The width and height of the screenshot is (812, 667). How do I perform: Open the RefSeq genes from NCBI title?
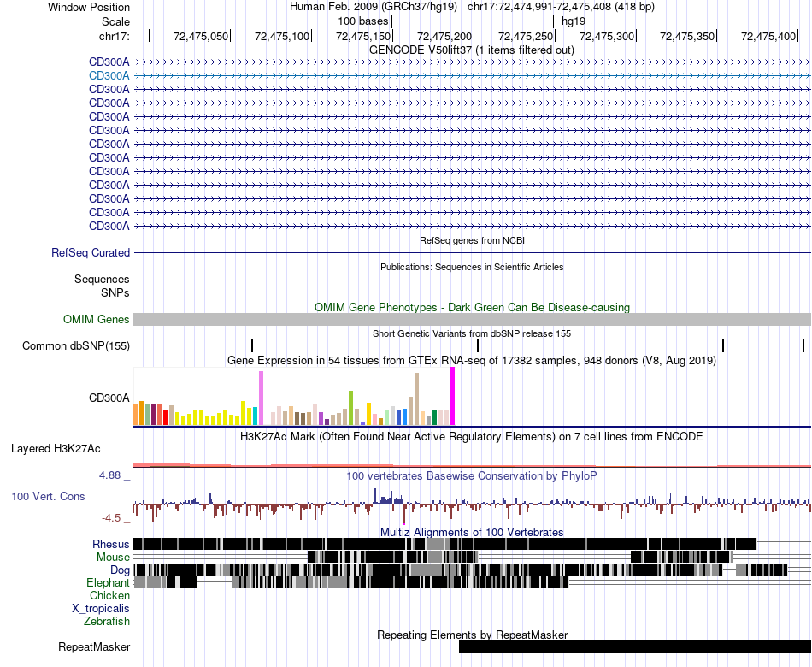tap(472, 240)
